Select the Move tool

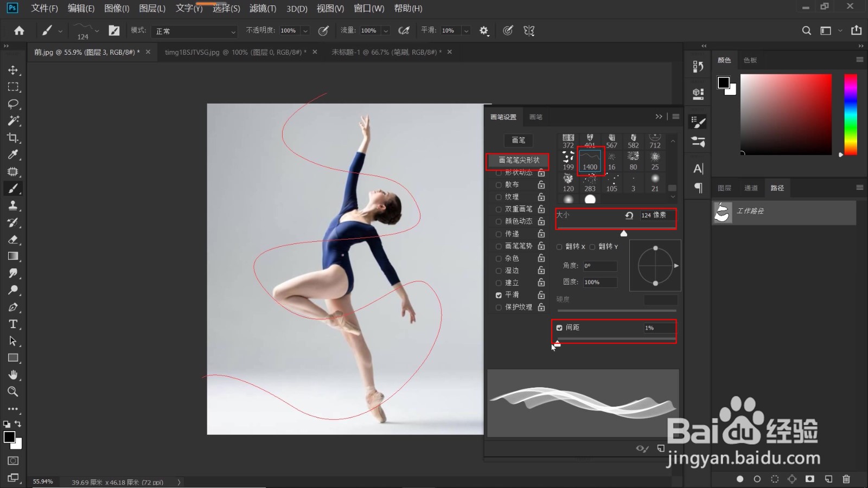pyautogui.click(x=13, y=70)
